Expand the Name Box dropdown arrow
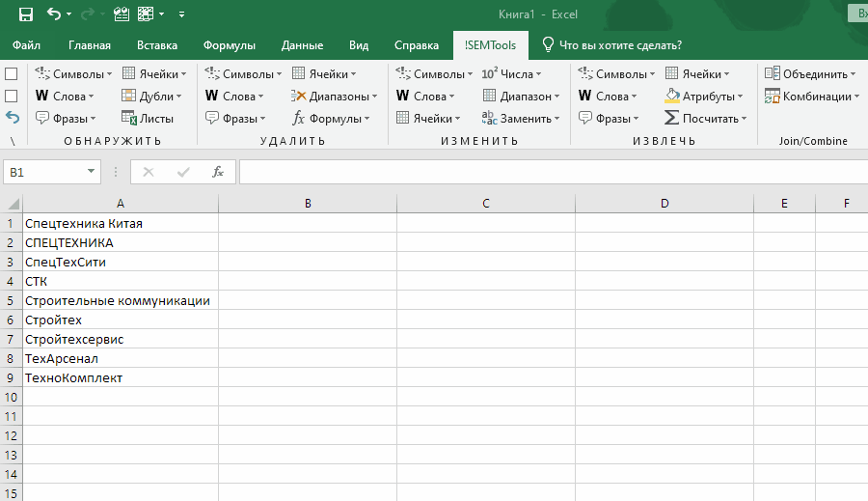 tap(91, 172)
